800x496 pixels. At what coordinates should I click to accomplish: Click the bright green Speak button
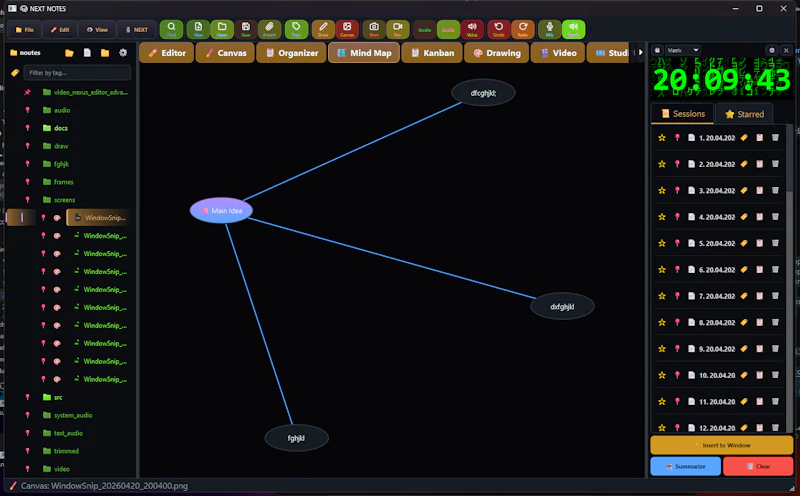pyautogui.click(x=573, y=29)
